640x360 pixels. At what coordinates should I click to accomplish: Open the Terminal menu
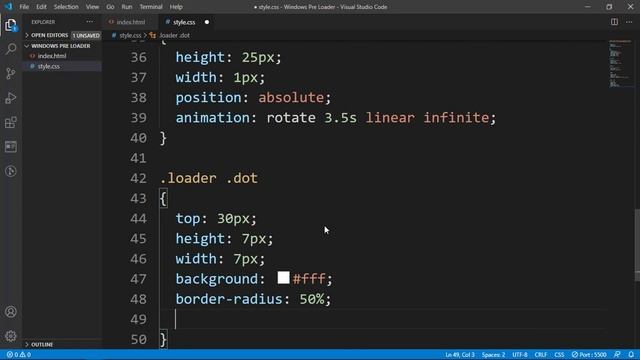coord(151,7)
